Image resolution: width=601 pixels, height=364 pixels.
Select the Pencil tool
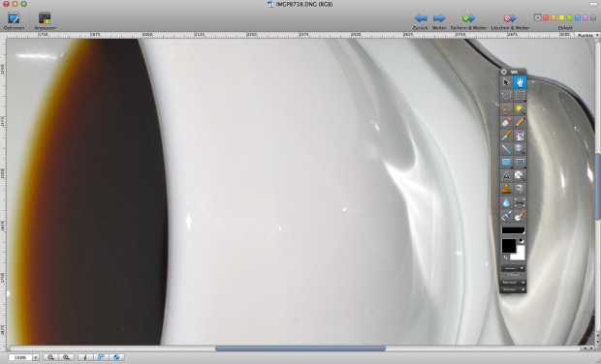(520, 122)
